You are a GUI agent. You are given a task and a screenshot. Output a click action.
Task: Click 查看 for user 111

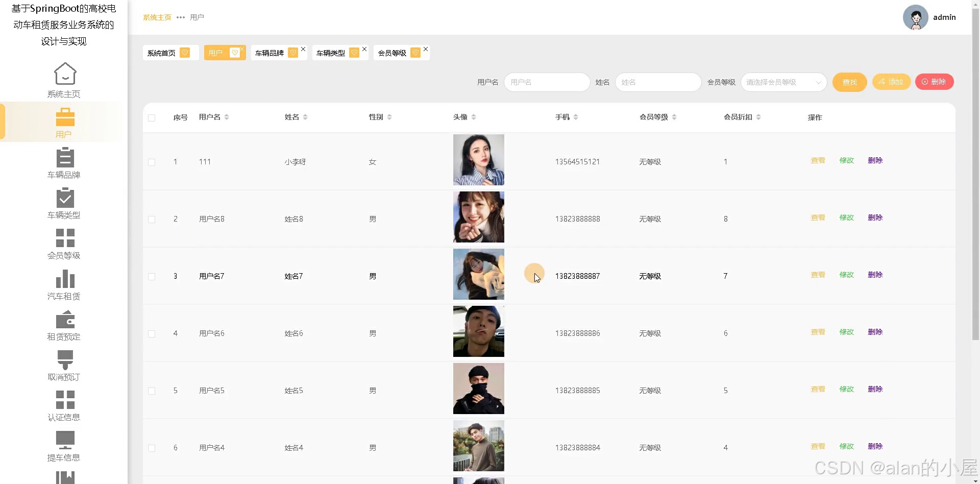[x=818, y=160]
